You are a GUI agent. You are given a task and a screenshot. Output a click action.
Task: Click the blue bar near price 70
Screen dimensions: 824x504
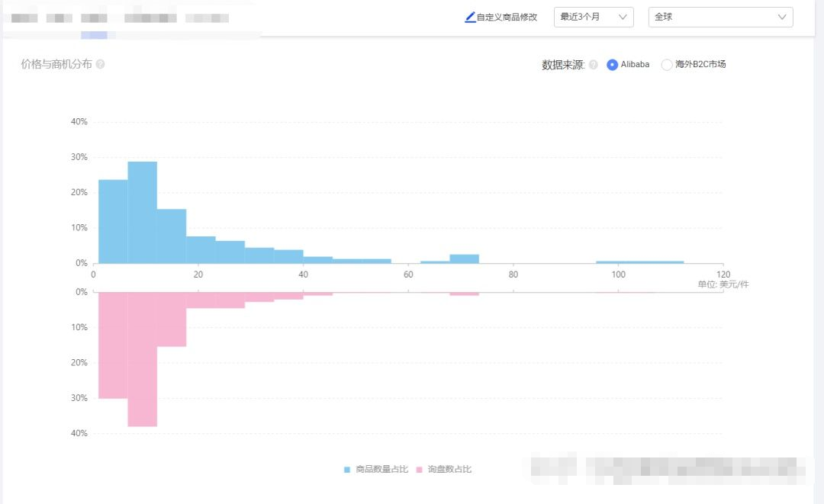point(465,258)
